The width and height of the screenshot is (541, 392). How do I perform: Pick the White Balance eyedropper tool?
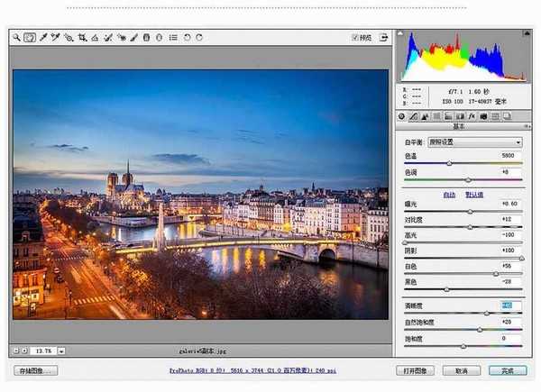(42, 38)
